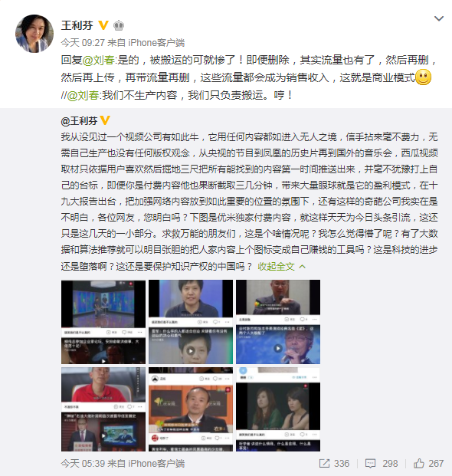This screenshot has width=452, height=476.
Task: Open the 今天 09:27 timestamp link
Action: pos(83,42)
